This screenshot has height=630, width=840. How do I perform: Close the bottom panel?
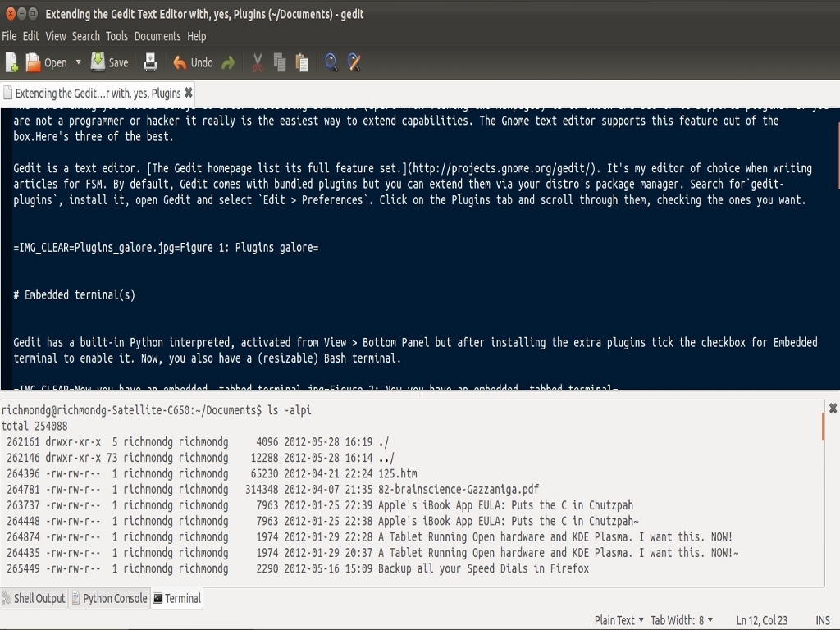[x=833, y=409]
